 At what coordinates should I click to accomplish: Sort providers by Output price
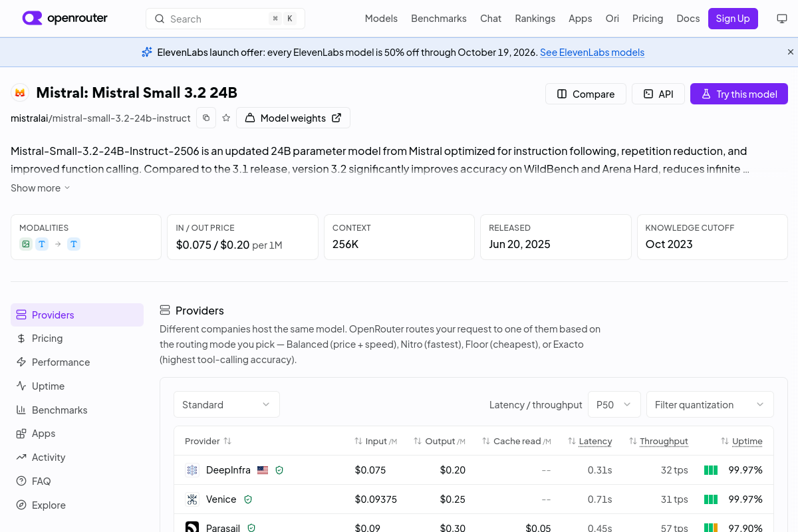point(440,441)
